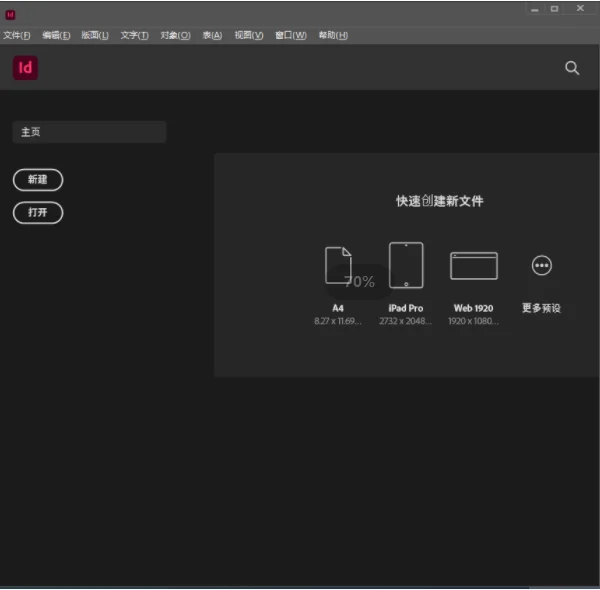Open the 版面(L) menu
This screenshot has width=600, height=590.
(x=95, y=36)
